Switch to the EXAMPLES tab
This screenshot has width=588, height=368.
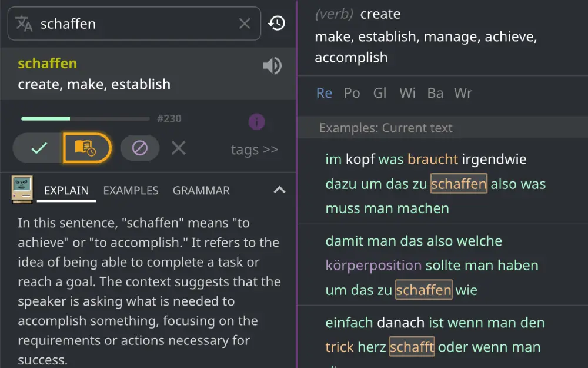131,190
